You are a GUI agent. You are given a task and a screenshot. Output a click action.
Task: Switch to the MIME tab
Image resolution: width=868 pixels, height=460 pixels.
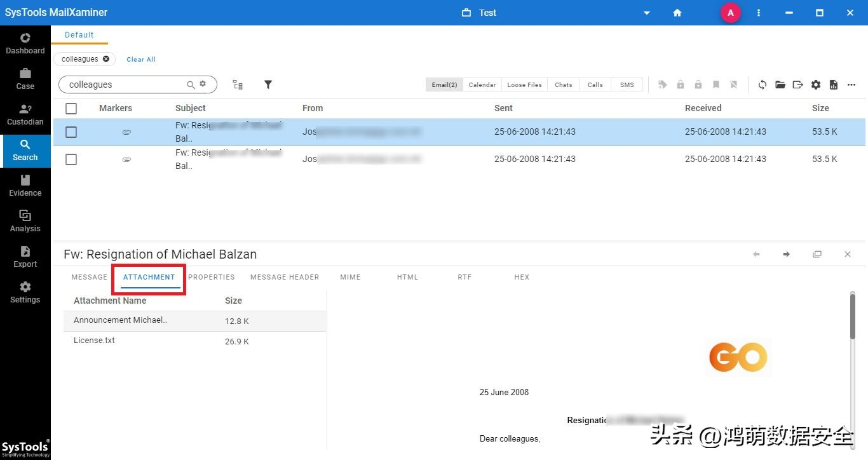tap(350, 277)
